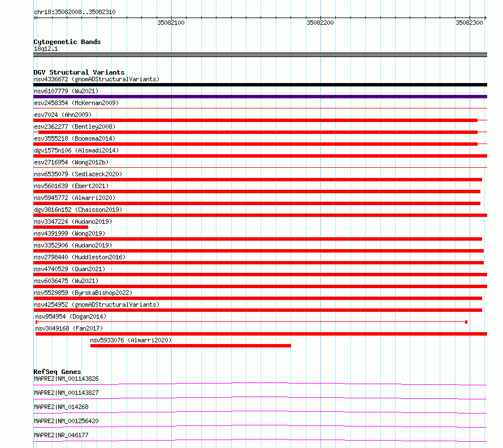Select the Cytogenetic Bands track title

pos(67,42)
